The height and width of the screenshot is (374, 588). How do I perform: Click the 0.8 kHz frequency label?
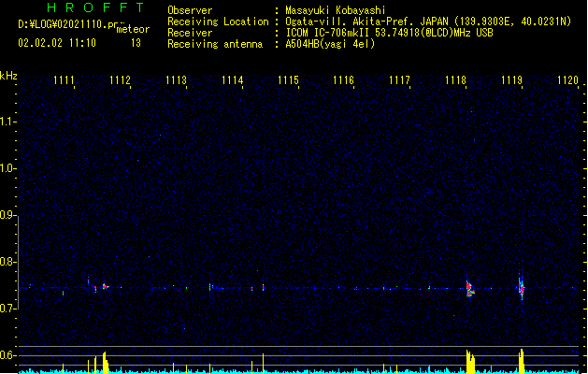coord(7,262)
